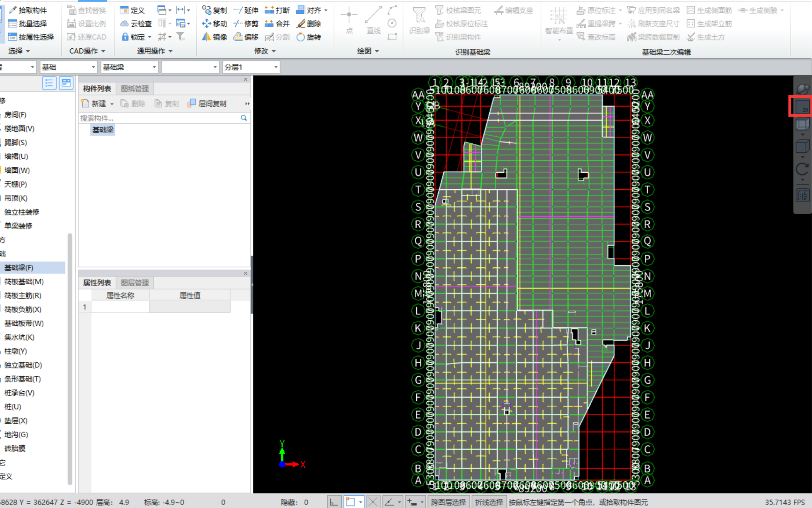The height and width of the screenshot is (508, 812).
Task: Close the 构件列表 panel
Action: (x=245, y=79)
